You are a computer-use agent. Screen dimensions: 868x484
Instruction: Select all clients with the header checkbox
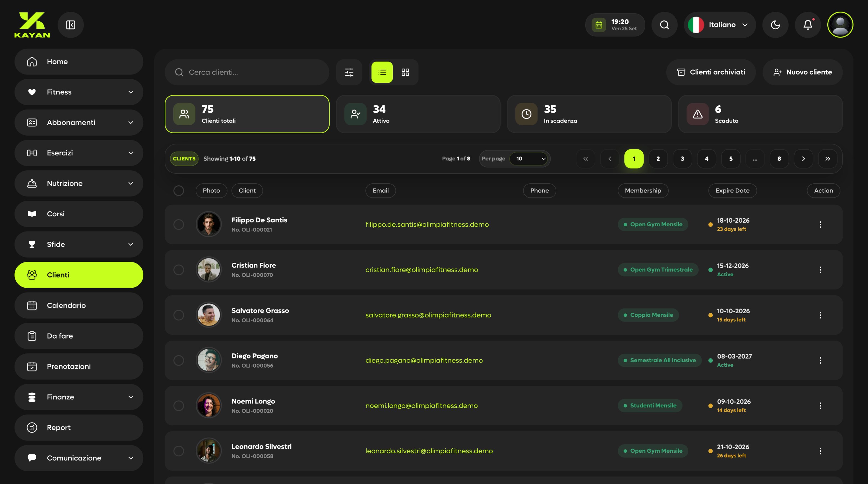(x=179, y=191)
